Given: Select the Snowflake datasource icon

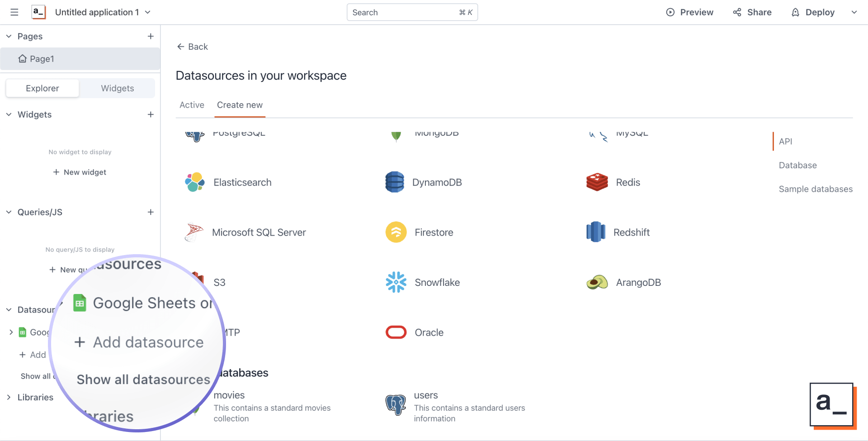Looking at the screenshot, I should point(396,282).
